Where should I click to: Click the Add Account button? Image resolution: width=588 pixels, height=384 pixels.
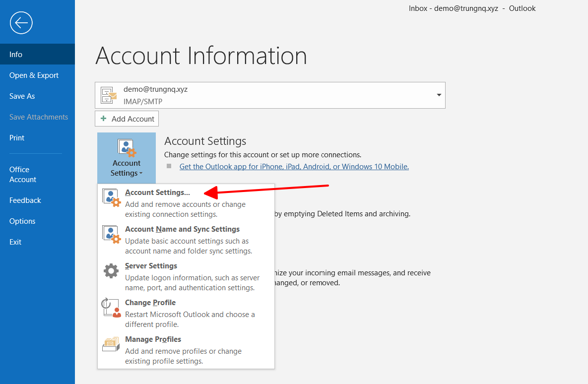(x=127, y=119)
